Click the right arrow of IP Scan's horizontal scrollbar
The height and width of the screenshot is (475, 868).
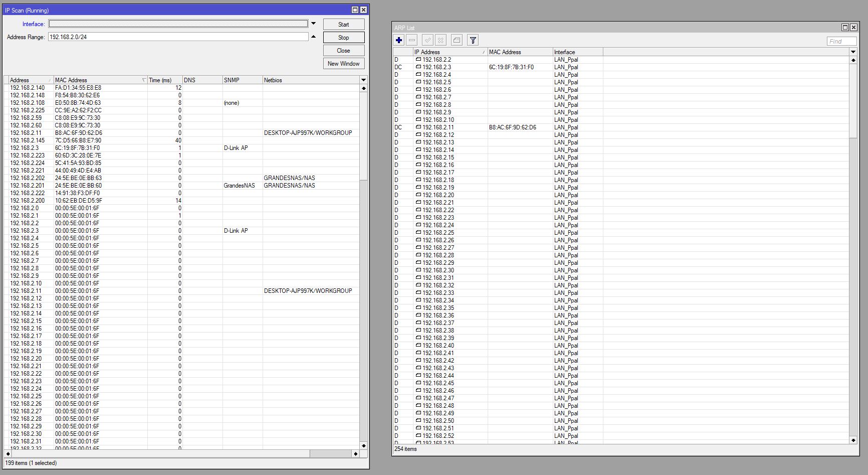(x=356, y=453)
